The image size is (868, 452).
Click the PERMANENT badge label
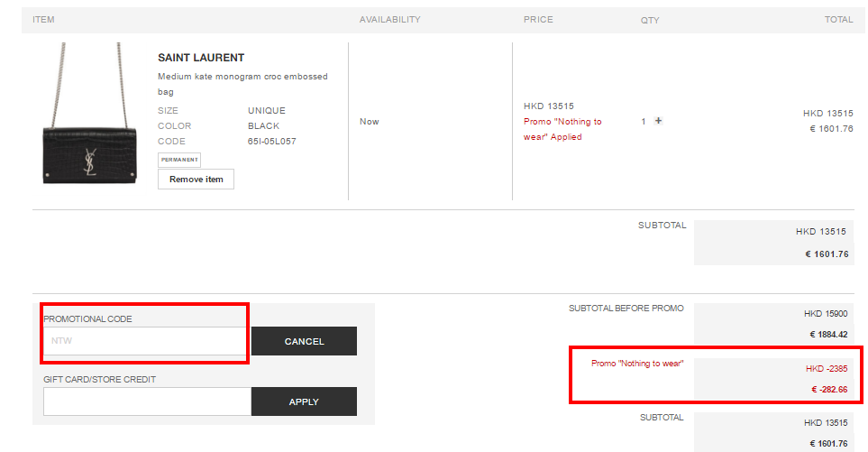pos(179,160)
